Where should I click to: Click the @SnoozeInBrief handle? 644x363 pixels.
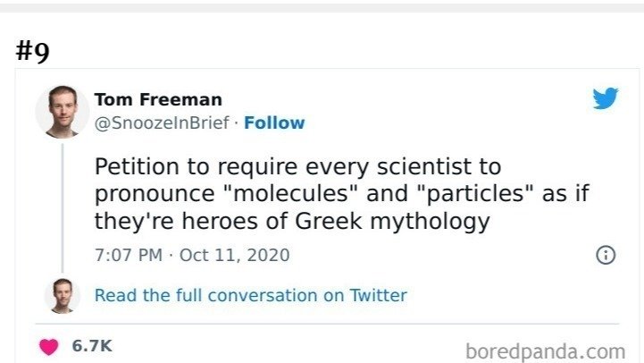click(x=163, y=123)
